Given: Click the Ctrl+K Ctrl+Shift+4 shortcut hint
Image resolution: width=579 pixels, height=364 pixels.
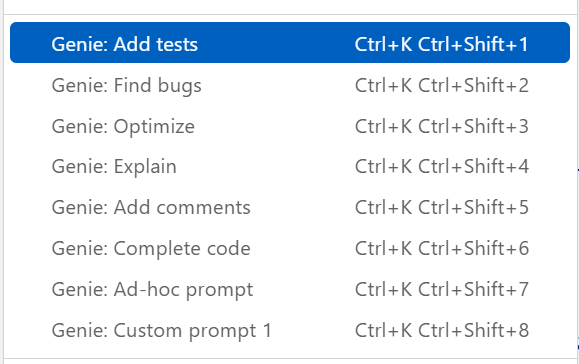Looking at the screenshot, I should (x=442, y=166).
